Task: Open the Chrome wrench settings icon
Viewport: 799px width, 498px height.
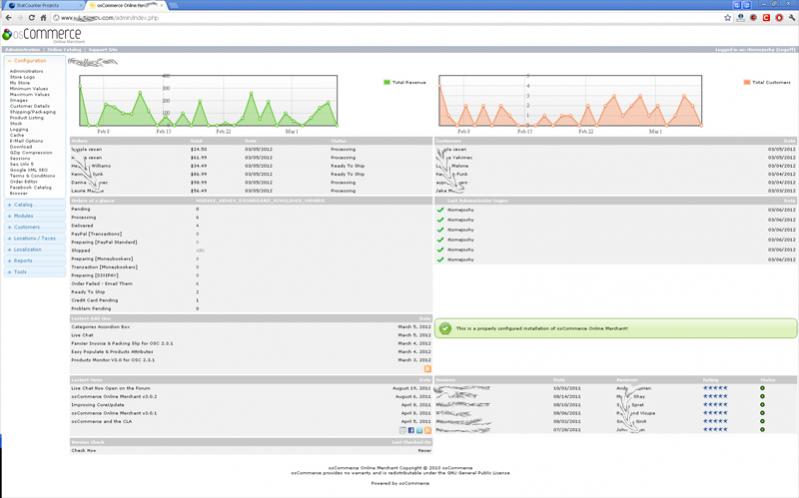Action: [x=791, y=17]
